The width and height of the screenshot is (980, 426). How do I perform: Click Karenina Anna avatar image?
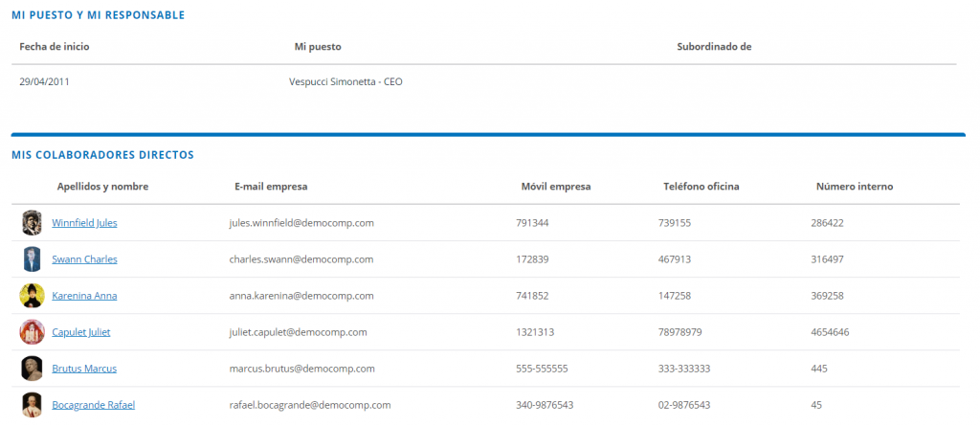[x=32, y=295]
